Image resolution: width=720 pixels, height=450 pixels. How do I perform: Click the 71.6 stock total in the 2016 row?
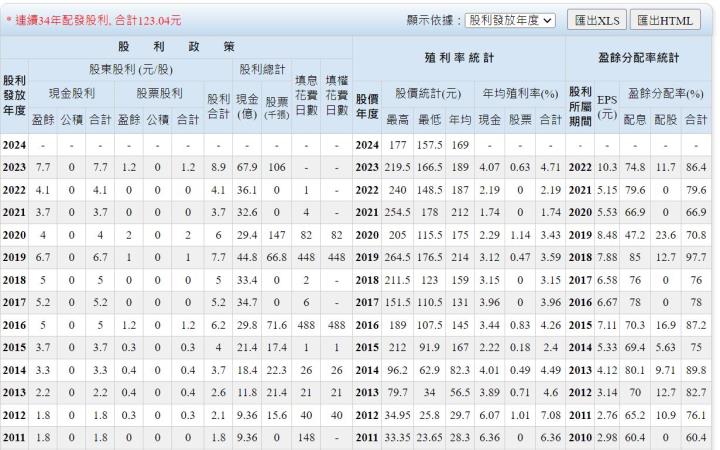click(x=276, y=325)
